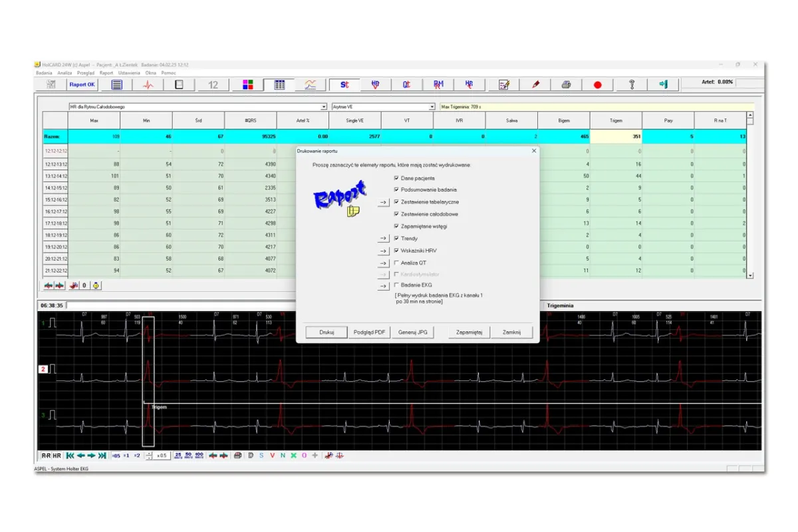Screen dimensions: 798x532
Task: Open the 12-lead view toolbar icon
Action: click(213, 84)
